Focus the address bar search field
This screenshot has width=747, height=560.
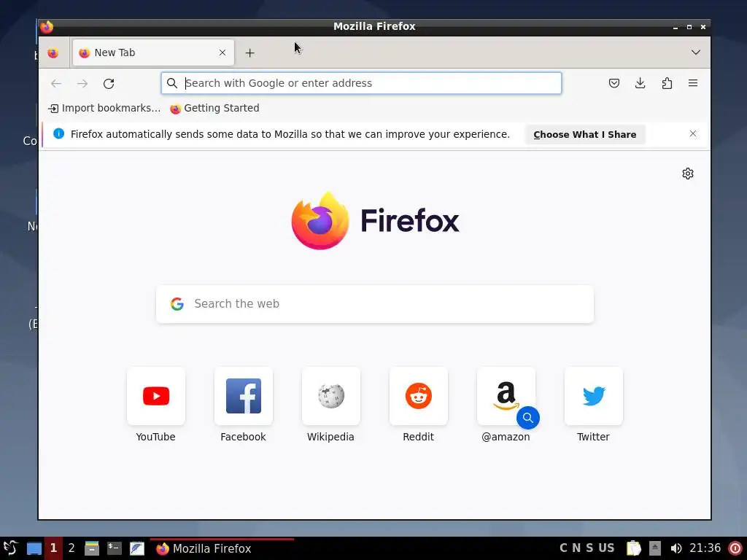click(x=361, y=83)
